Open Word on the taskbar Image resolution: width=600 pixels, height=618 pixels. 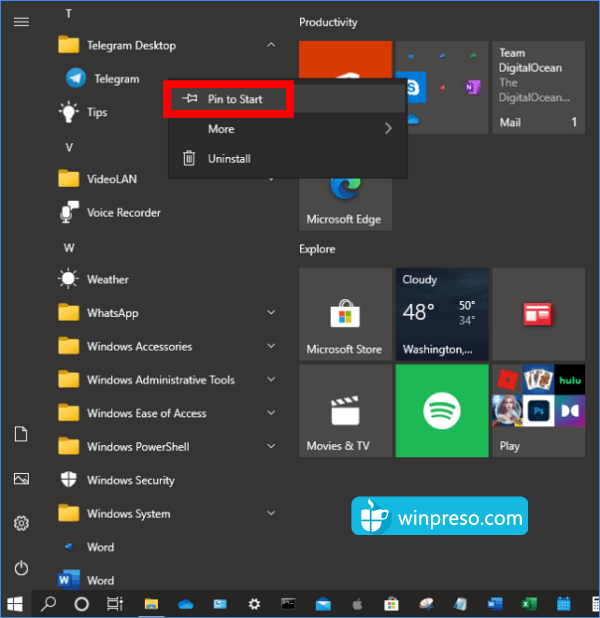pos(495,604)
